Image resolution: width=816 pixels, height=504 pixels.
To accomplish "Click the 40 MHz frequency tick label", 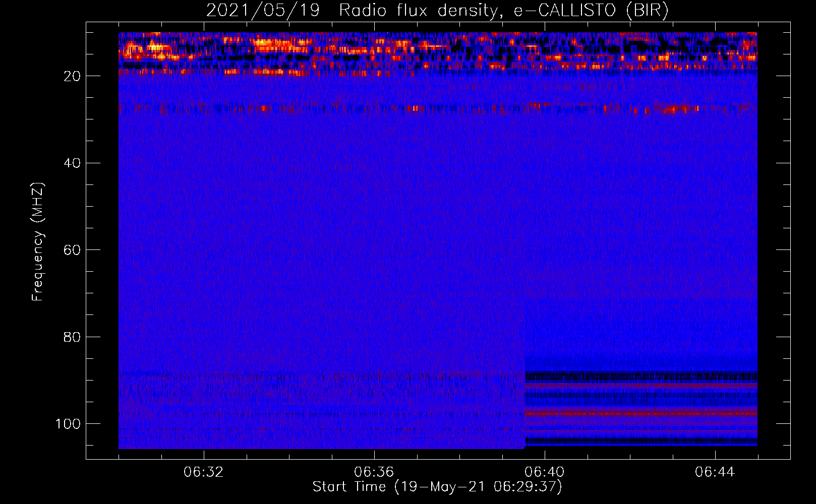I will point(73,163).
